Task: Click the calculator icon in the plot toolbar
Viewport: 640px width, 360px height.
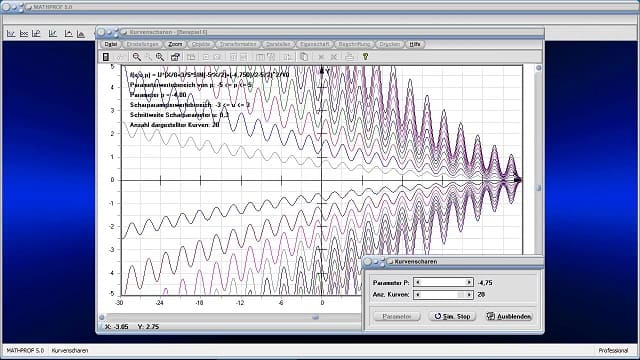Action: tap(106, 57)
